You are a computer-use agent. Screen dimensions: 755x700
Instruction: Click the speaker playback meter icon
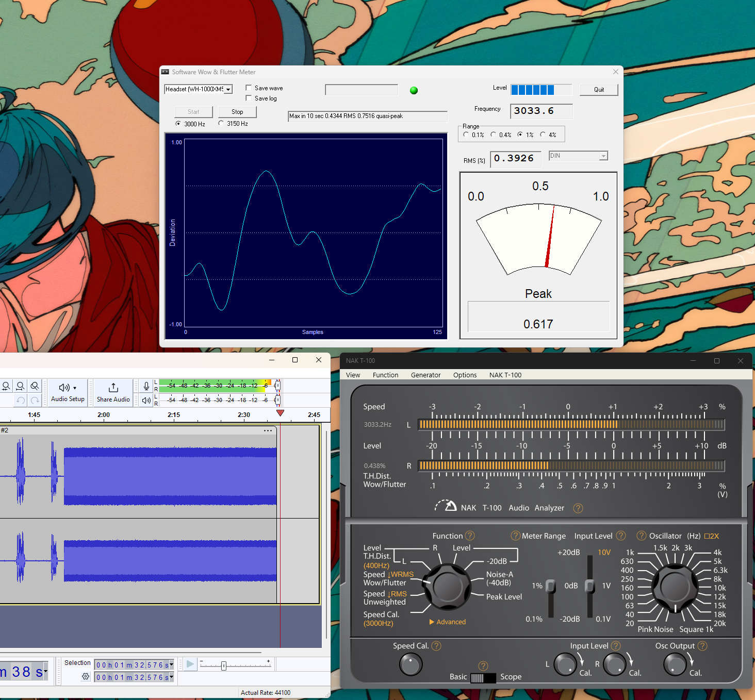(x=146, y=400)
